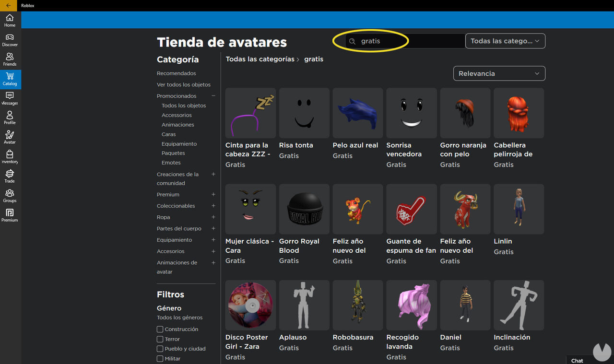Open the Inclinación emote item
The image size is (614, 364).
click(519, 317)
